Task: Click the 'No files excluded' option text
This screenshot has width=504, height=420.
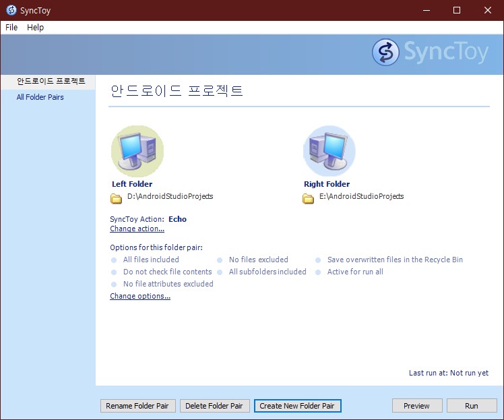Action: click(x=259, y=260)
